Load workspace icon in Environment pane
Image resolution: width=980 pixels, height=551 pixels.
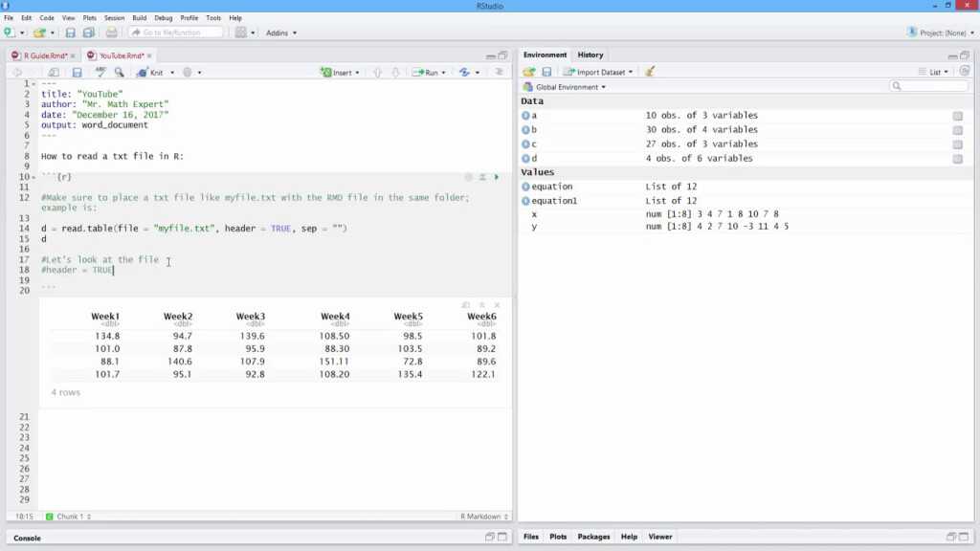[x=528, y=72]
